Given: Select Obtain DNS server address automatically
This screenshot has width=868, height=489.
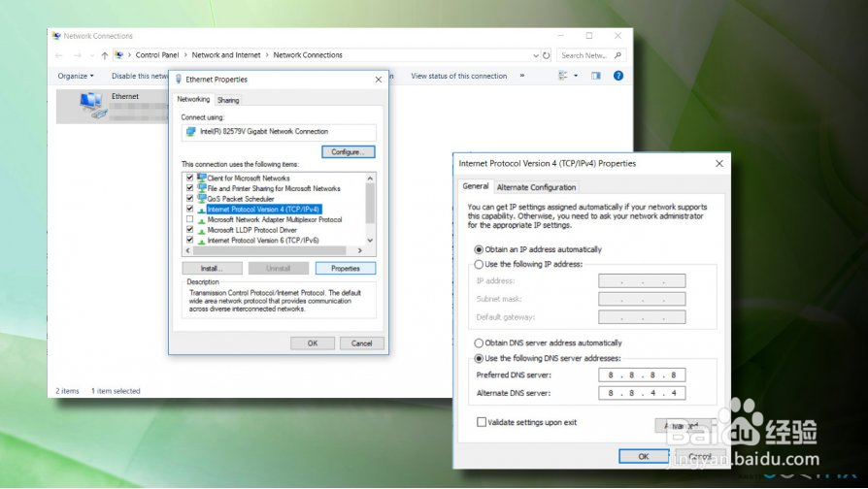Looking at the screenshot, I should [479, 342].
